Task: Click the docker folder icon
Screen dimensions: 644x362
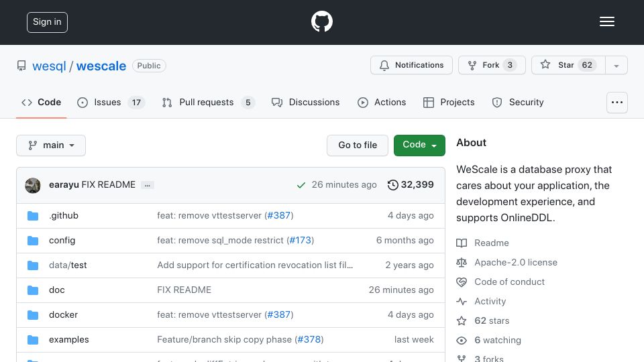Action: tap(33, 315)
